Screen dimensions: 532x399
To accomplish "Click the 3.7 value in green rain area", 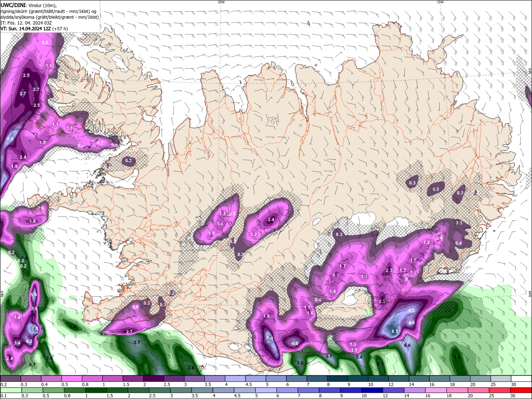I will [136, 342].
